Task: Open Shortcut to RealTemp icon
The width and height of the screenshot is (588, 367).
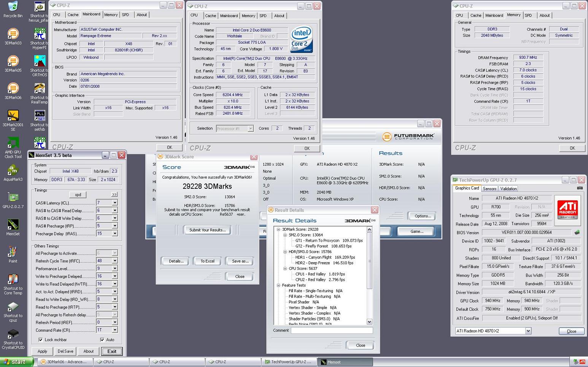Action: click(40, 93)
